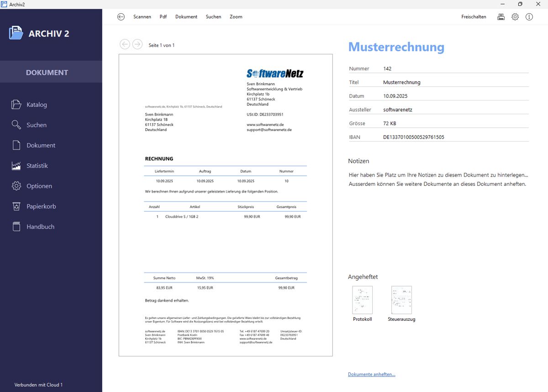Image resolution: width=548 pixels, height=392 pixels.
Task: Go to previous page arrow
Action: click(x=125, y=44)
